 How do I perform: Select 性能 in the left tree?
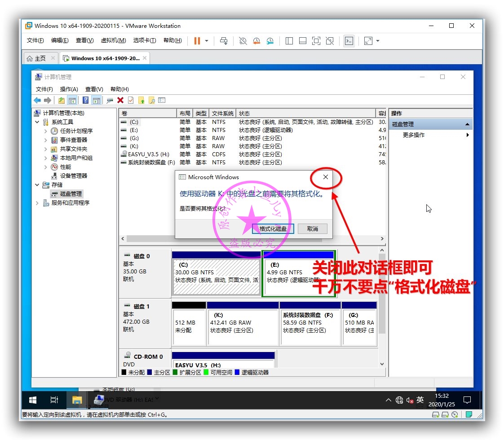click(x=66, y=167)
